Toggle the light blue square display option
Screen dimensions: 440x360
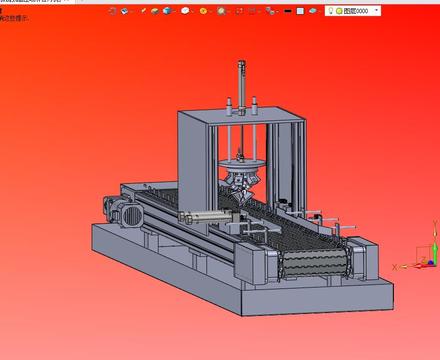[300, 11]
